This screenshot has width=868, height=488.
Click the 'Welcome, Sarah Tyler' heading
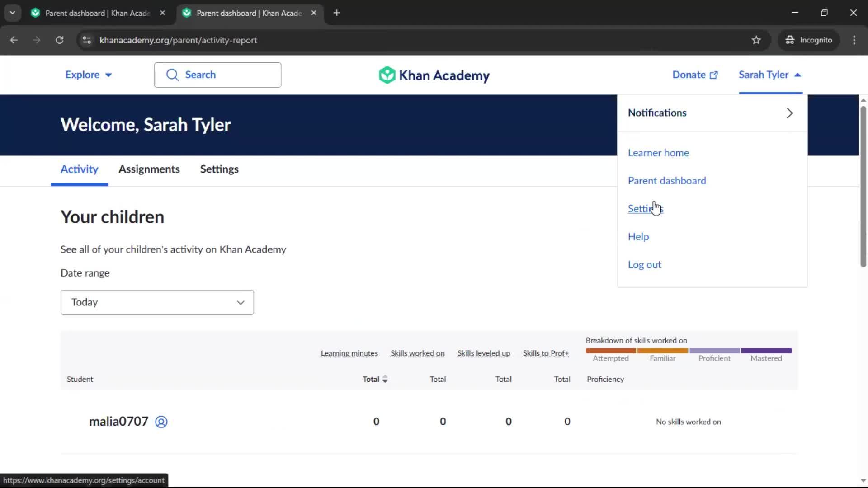coord(146,125)
